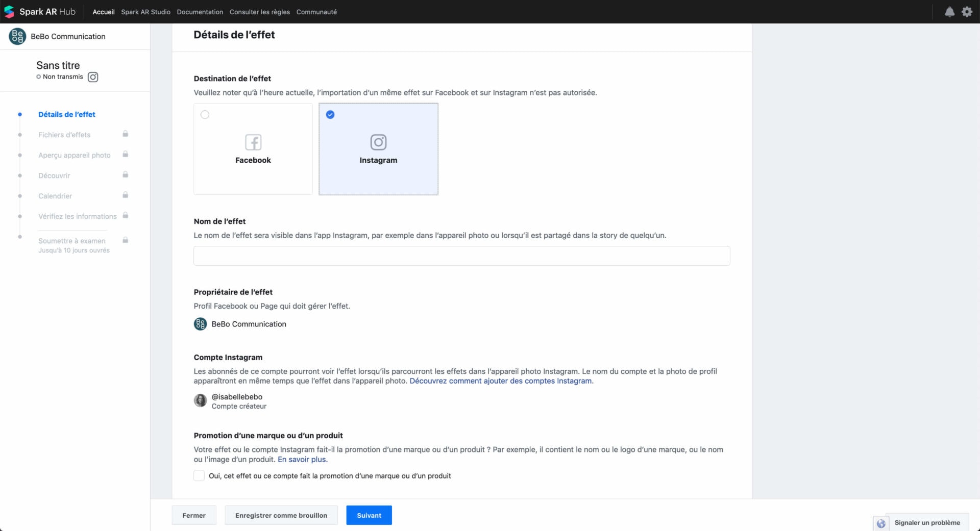Open the En savoir plus link
The image size is (980, 531).
[302, 460]
